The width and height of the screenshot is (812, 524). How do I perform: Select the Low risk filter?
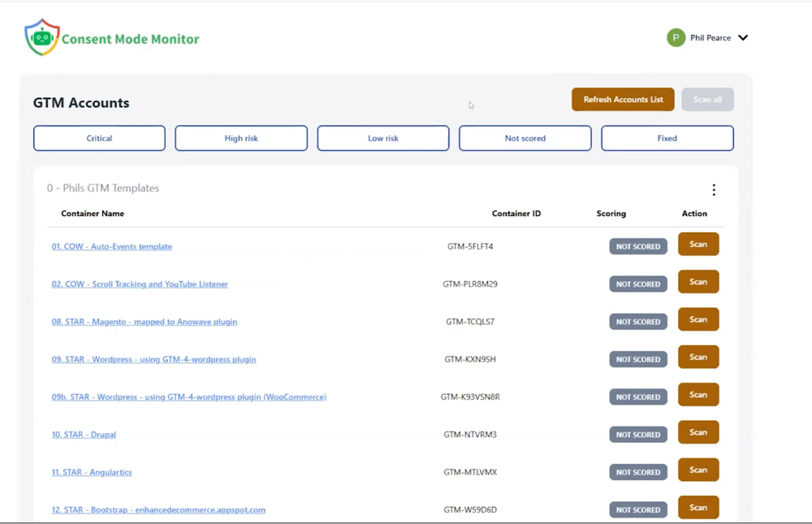pos(382,137)
